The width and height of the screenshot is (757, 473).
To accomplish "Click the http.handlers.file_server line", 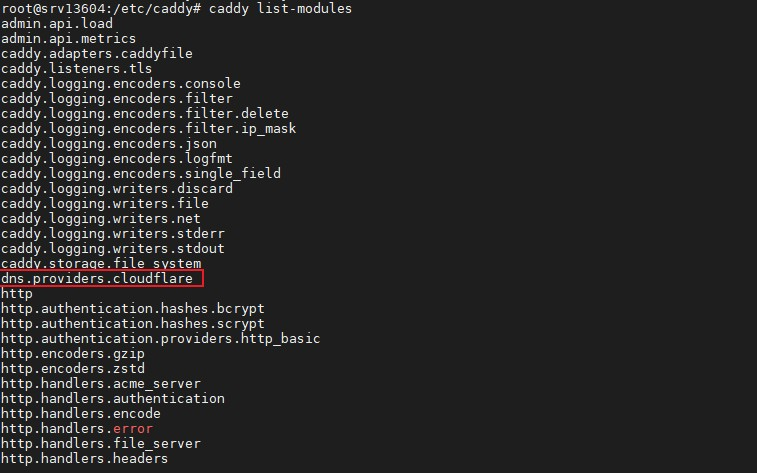I will click(101, 444).
